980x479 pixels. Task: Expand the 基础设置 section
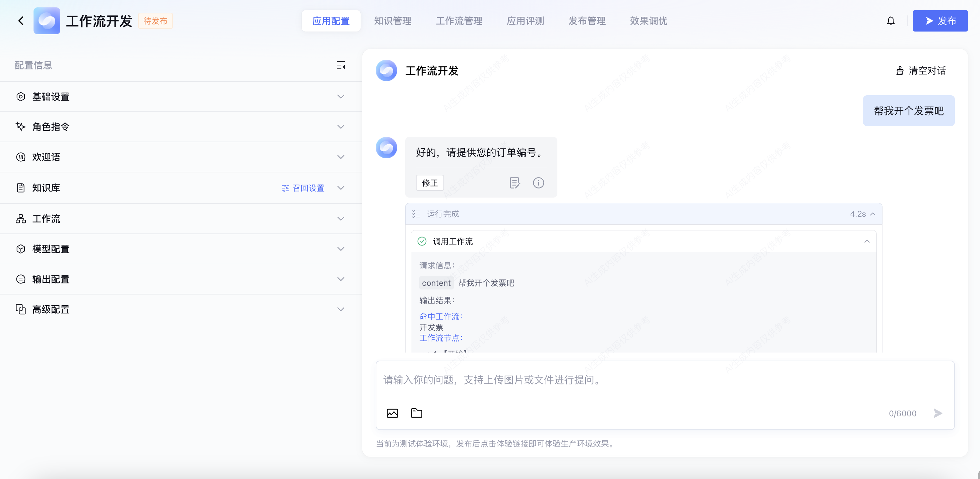click(x=341, y=97)
